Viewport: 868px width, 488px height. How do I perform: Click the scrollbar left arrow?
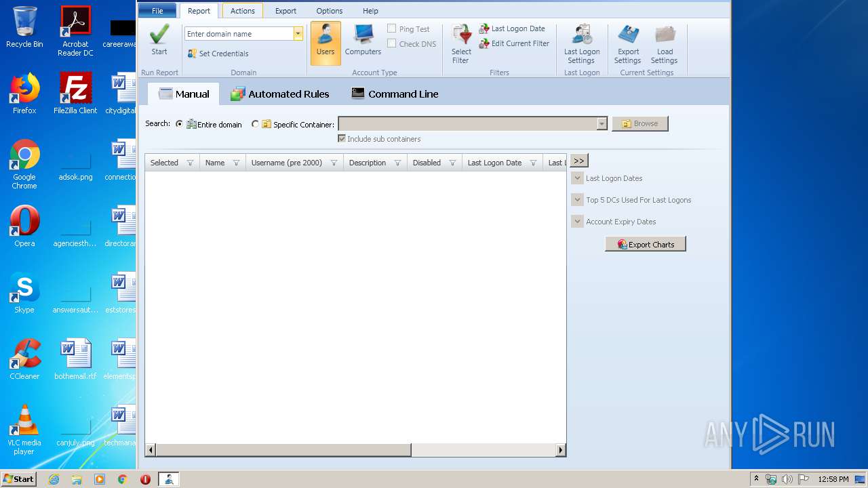[x=151, y=449]
